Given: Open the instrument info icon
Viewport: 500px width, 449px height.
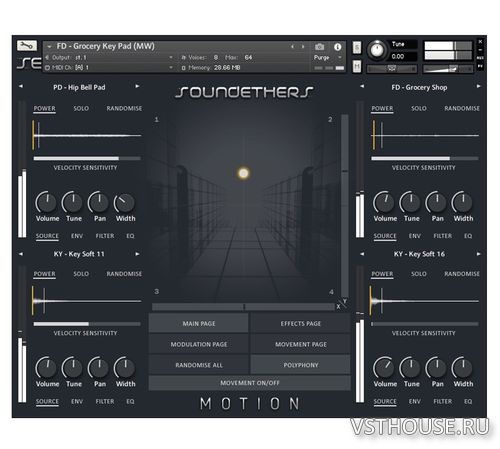Looking at the screenshot, I should tap(337, 47).
